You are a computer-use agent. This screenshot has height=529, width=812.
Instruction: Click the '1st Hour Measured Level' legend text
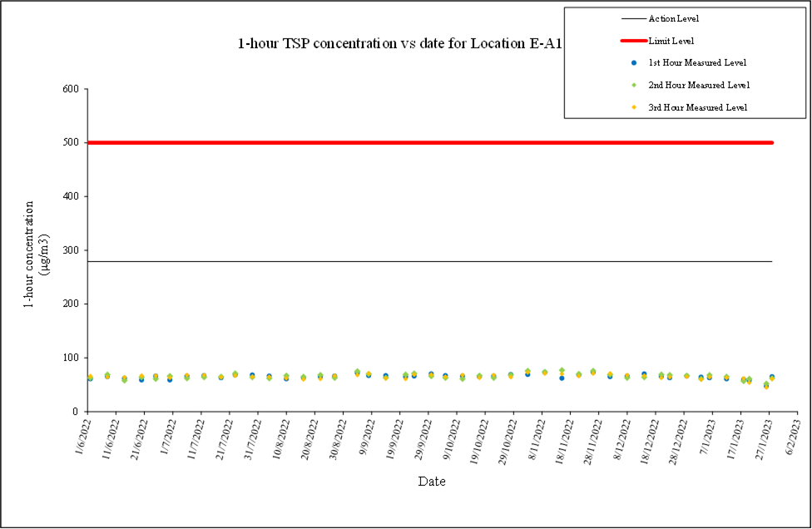pos(697,63)
